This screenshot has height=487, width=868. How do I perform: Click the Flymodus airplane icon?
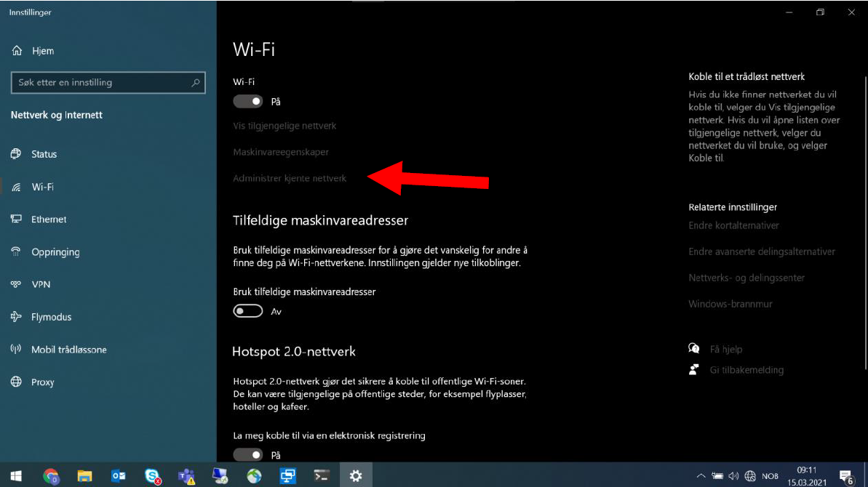[x=16, y=317]
